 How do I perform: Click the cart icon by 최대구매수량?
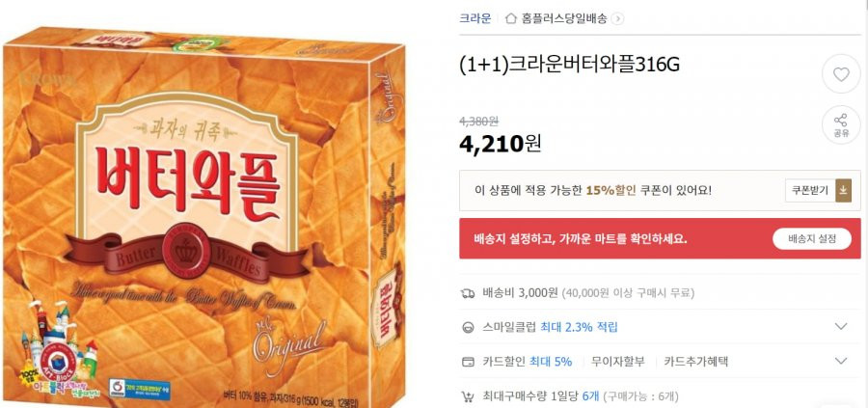[x=467, y=396]
